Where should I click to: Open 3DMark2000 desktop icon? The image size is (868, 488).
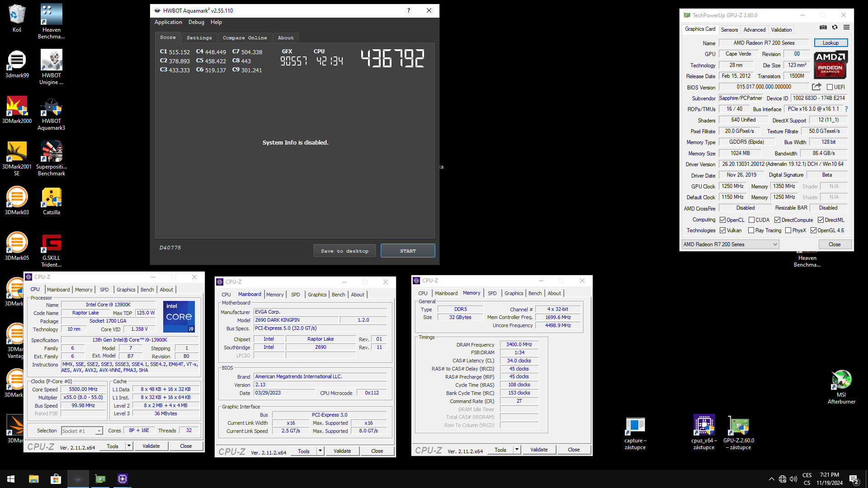(17, 109)
